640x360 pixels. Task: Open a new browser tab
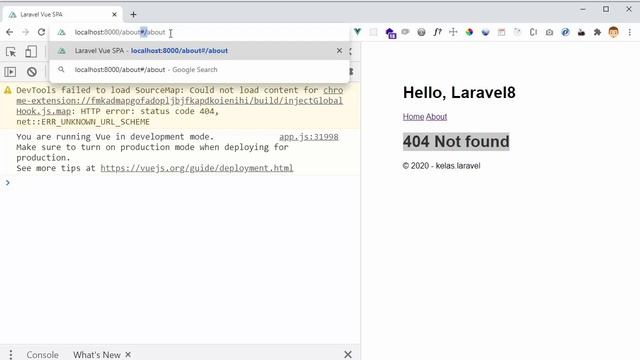point(133,15)
